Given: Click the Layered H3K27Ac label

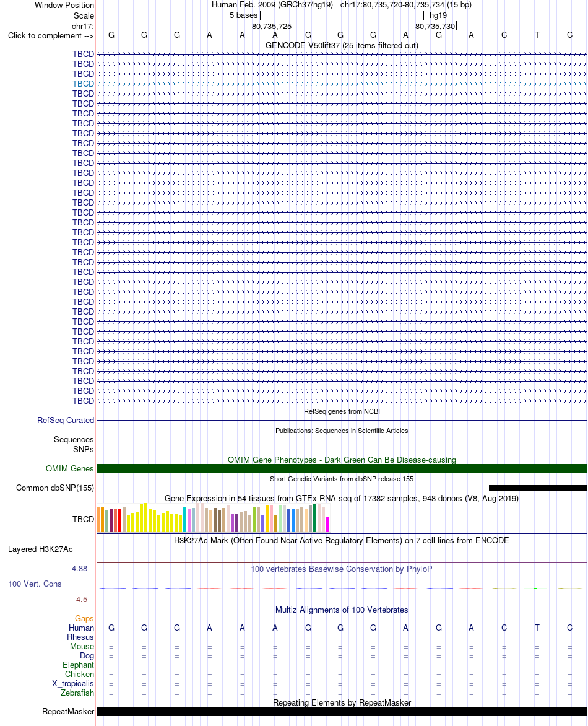Looking at the screenshot, I should coord(40,549).
